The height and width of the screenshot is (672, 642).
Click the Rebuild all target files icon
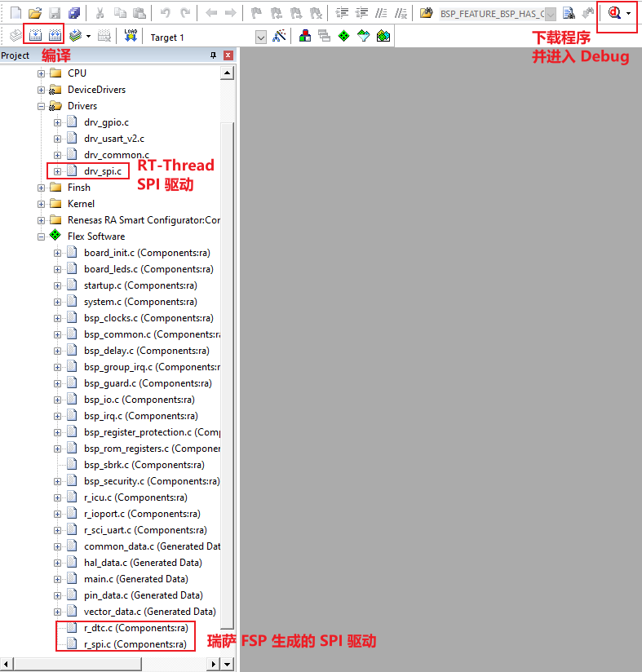55,36
